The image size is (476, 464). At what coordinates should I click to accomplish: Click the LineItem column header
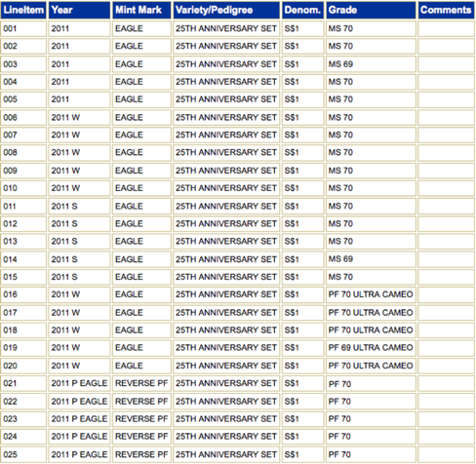(x=23, y=10)
